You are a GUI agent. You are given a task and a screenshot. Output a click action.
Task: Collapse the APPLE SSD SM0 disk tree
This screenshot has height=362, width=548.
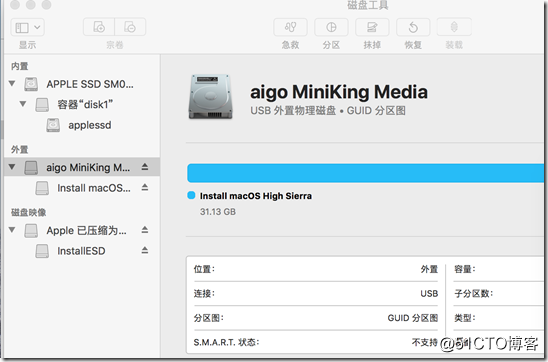(12, 84)
